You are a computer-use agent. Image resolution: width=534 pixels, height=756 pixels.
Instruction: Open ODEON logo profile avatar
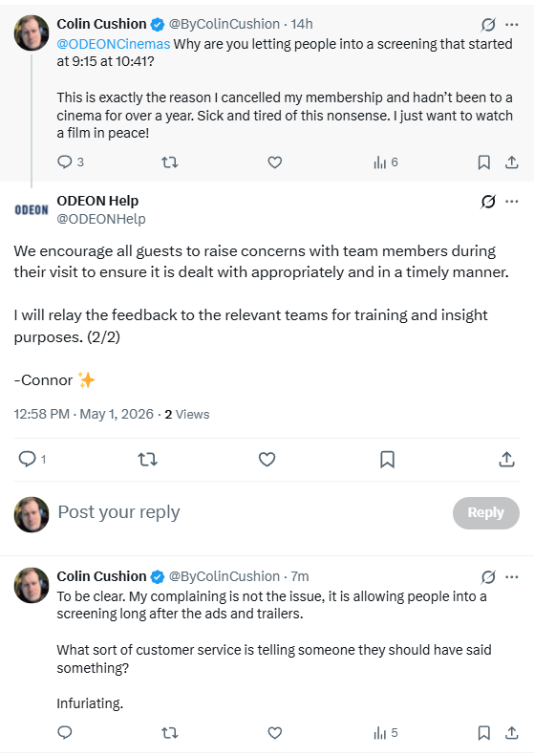[32, 209]
